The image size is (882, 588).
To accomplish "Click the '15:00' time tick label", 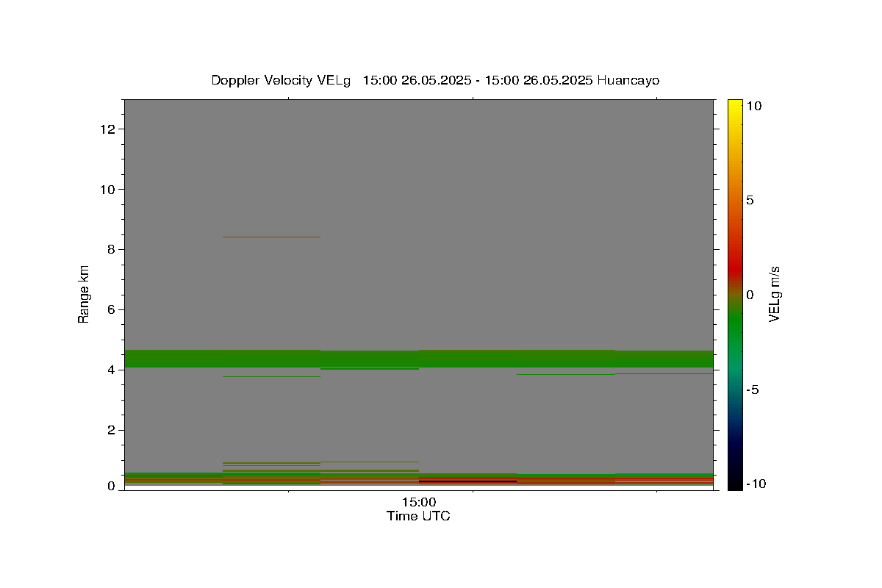I will (418, 503).
